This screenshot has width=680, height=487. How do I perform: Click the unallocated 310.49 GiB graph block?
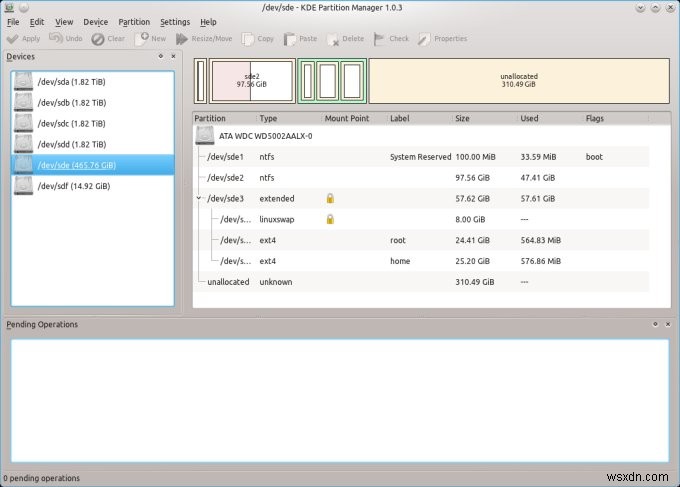(x=518, y=80)
